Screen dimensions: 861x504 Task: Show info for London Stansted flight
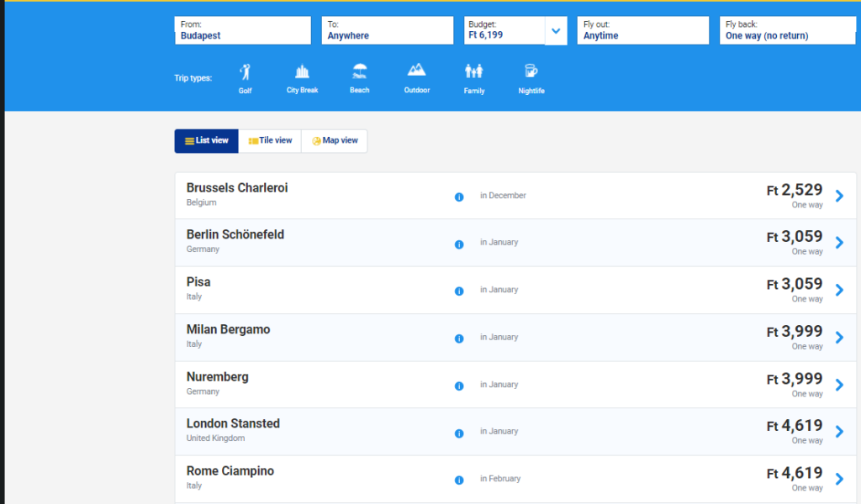459,433
